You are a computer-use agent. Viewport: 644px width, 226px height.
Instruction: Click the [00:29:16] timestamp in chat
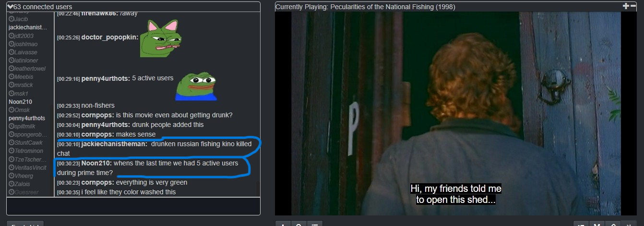(69, 78)
